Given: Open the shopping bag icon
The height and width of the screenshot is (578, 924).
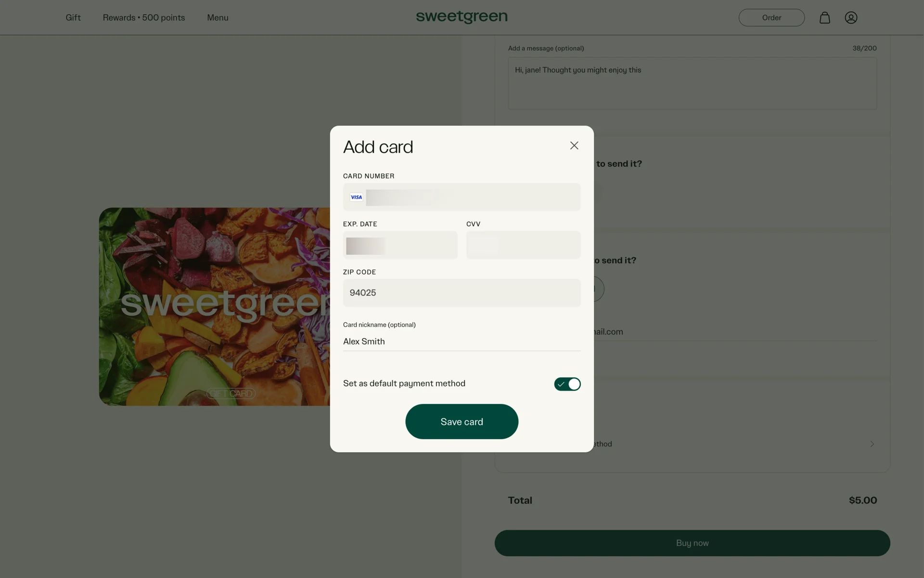Looking at the screenshot, I should pos(824,18).
